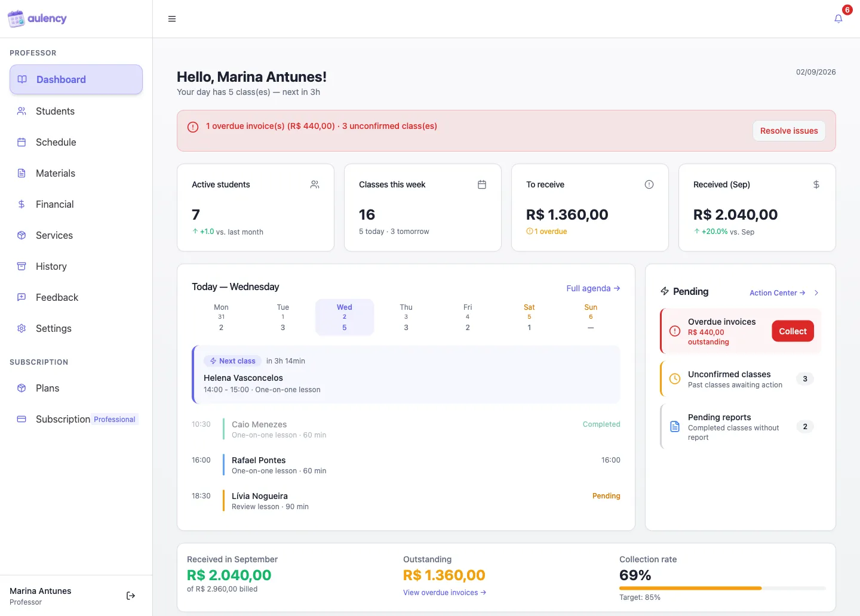Open the Lívia Nogueira review lesson
Screen dimensions: 860x616
(x=406, y=501)
